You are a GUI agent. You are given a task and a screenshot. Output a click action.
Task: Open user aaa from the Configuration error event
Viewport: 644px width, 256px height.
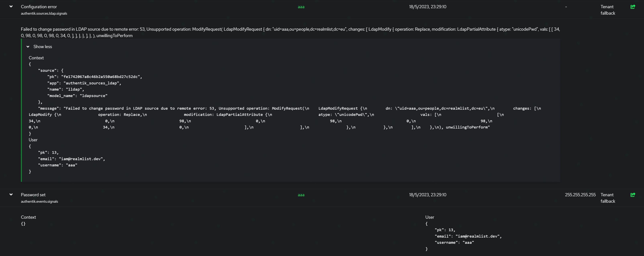click(x=301, y=7)
